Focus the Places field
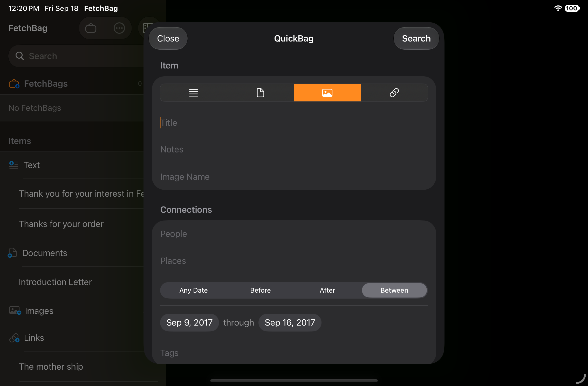Viewport: 588px width, 386px height. [294, 261]
